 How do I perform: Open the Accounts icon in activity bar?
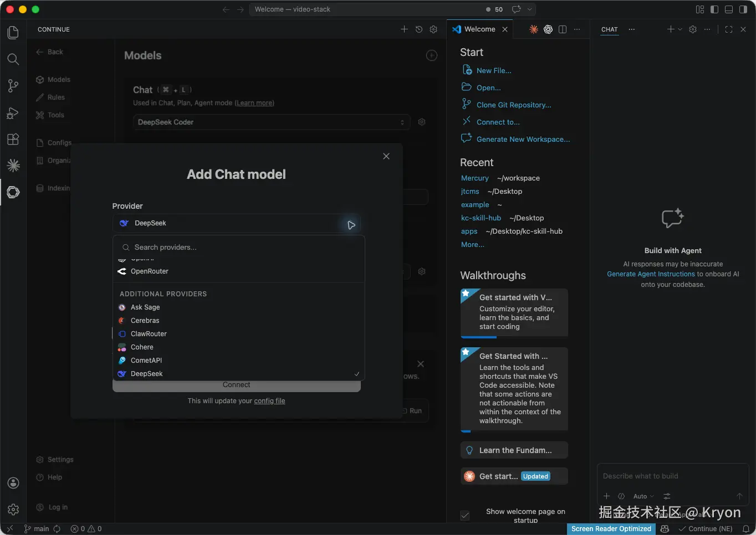click(x=13, y=483)
